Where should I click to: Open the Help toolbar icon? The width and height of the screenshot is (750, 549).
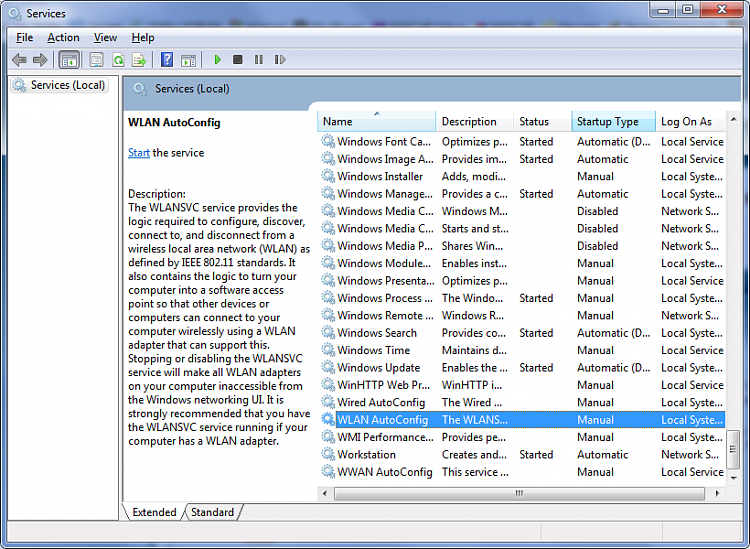(x=166, y=60)
